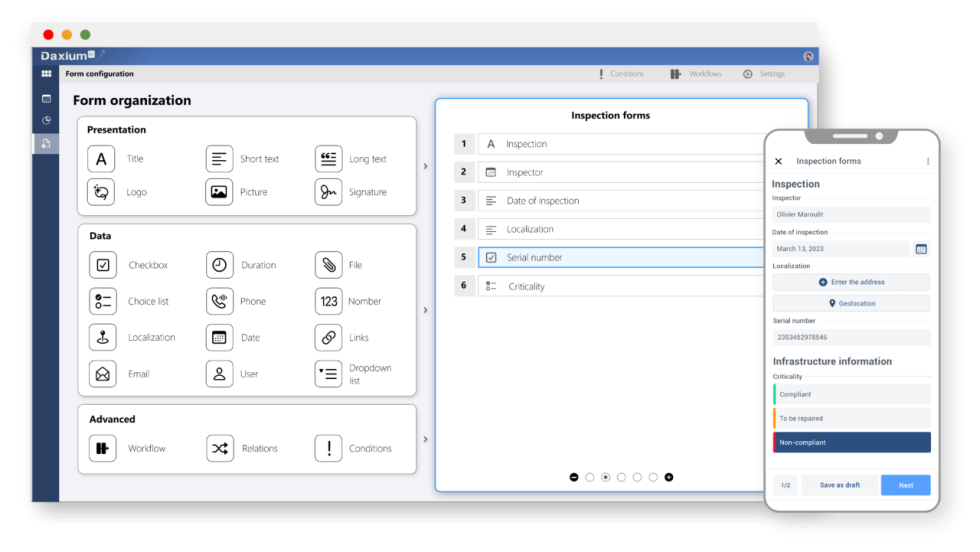Select the Compliant criticality option
This screenshot has width=980, height=552.
tap(851, 394)
